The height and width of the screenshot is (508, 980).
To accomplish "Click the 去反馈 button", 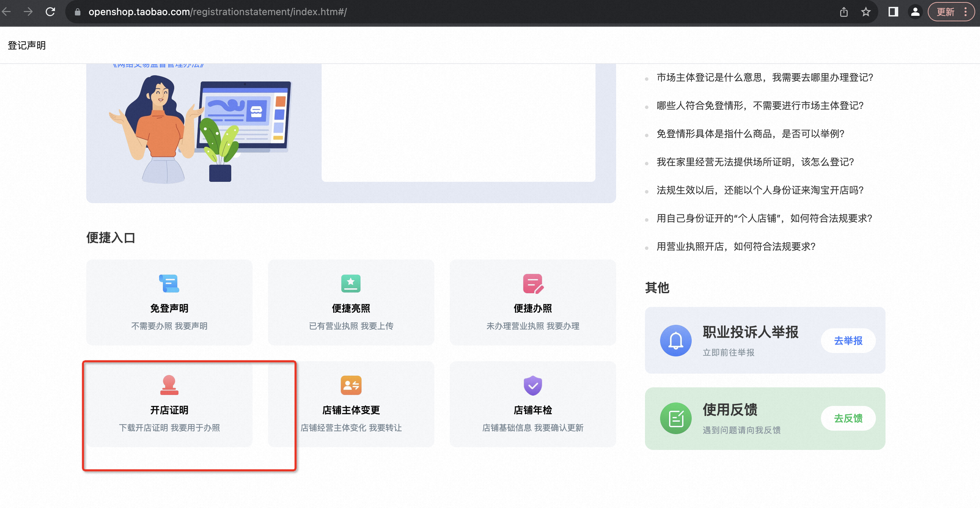I will tap(848, 418).
